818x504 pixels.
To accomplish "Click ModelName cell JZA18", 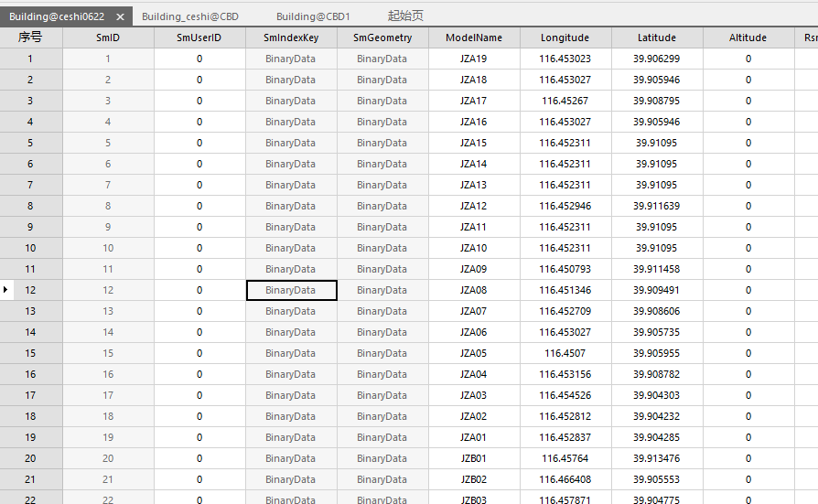I will tap(474, 80).
